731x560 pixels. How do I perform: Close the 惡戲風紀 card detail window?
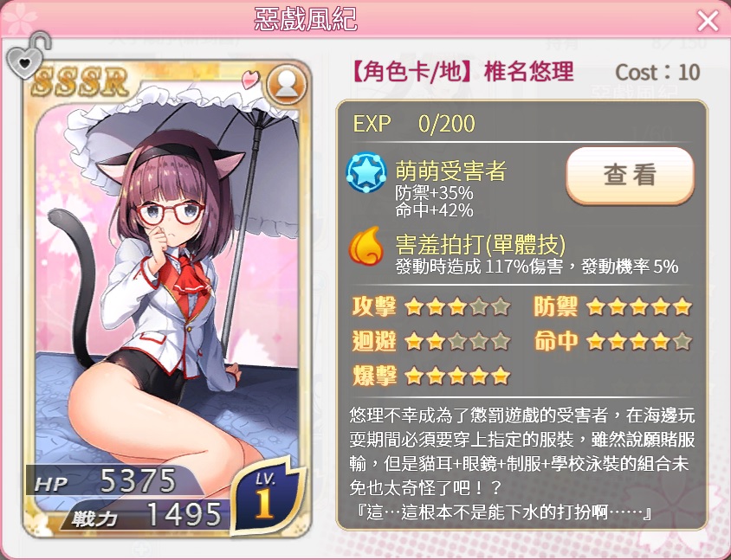pos(708,21)
